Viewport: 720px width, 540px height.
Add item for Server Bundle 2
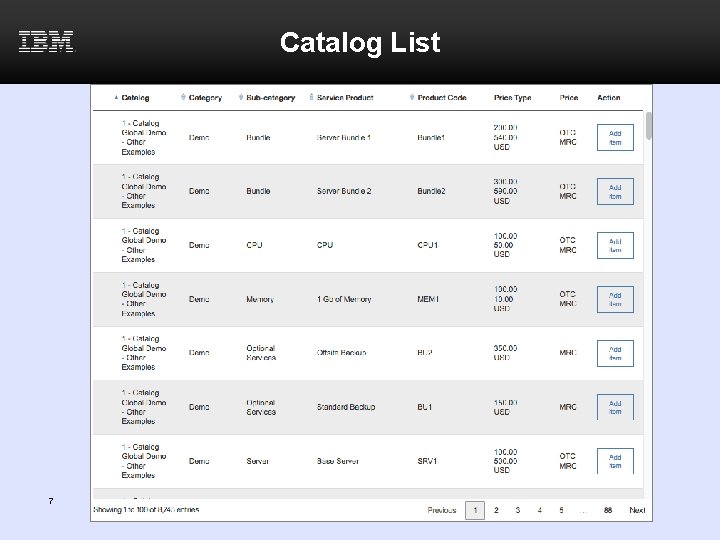click(x=615, y=191)
